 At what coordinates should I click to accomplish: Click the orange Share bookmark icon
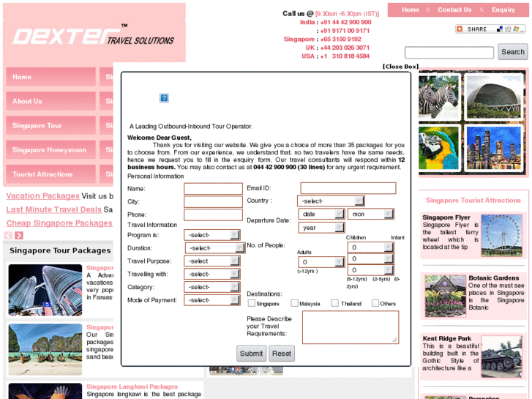coord(460,29)
